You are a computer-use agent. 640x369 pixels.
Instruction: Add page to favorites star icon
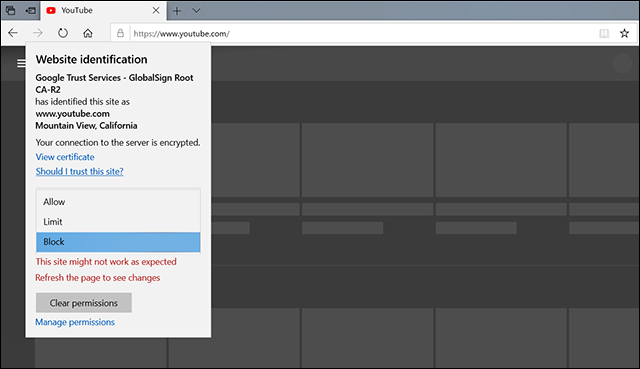(x=624, y=33)
